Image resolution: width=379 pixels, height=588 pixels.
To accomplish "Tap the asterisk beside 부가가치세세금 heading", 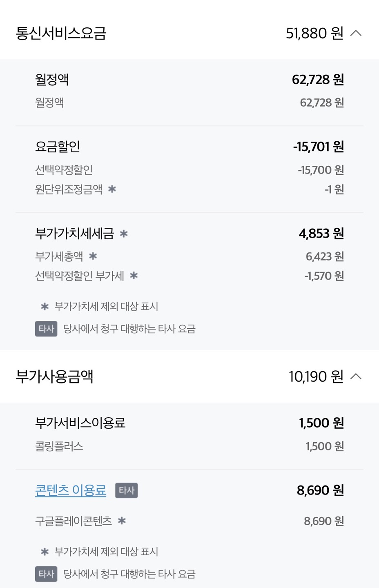I will tap(124, 234).
